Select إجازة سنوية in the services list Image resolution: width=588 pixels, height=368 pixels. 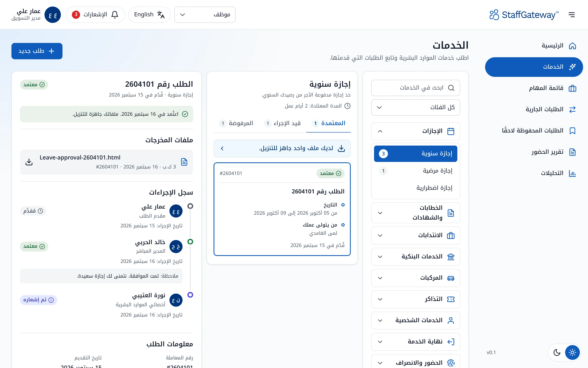415,154
